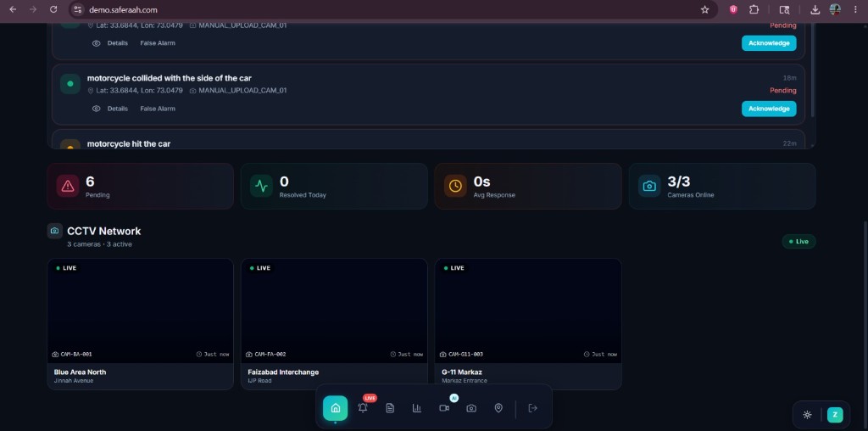
Task: Open the Z user avatar
Action: (x=835, y=415)
